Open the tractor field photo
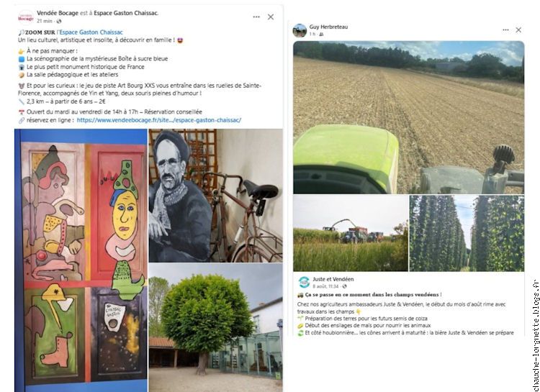540x392 pixels. pos(409,117)
